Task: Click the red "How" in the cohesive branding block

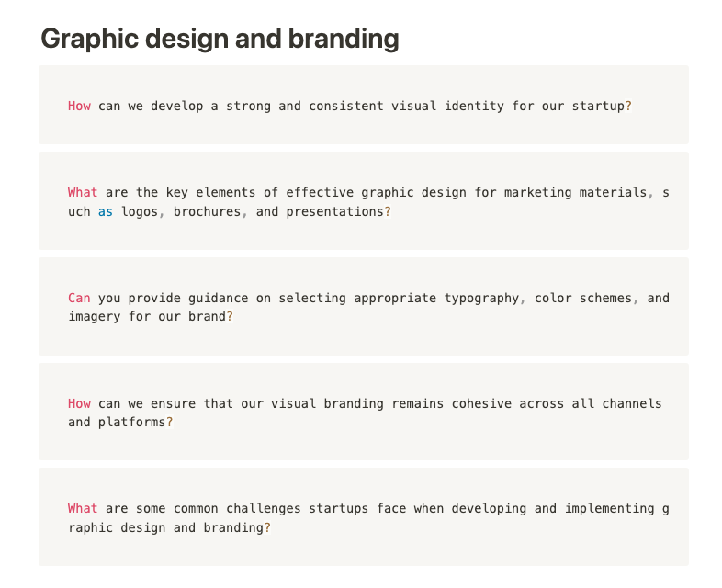Action: (x=79, y=403)
